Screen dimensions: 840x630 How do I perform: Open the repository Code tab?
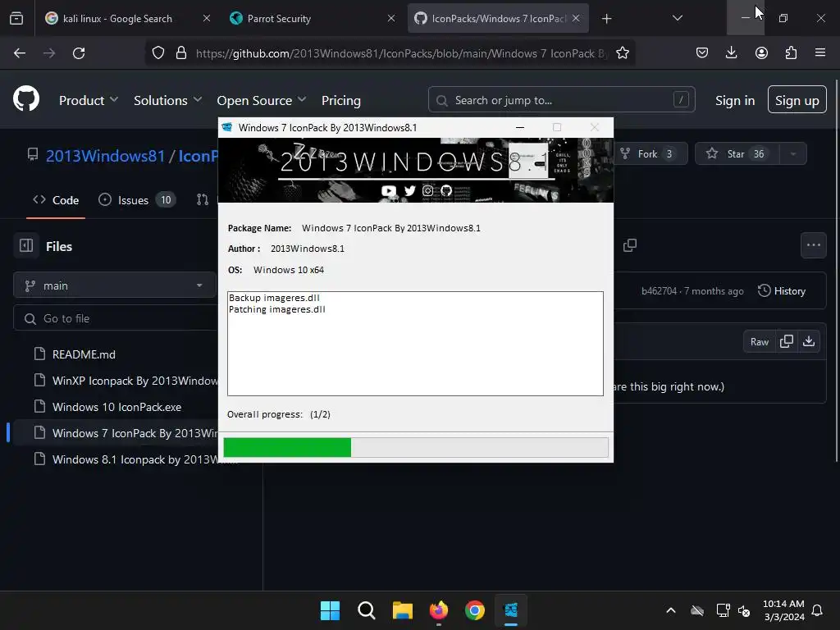coord(56,200)
